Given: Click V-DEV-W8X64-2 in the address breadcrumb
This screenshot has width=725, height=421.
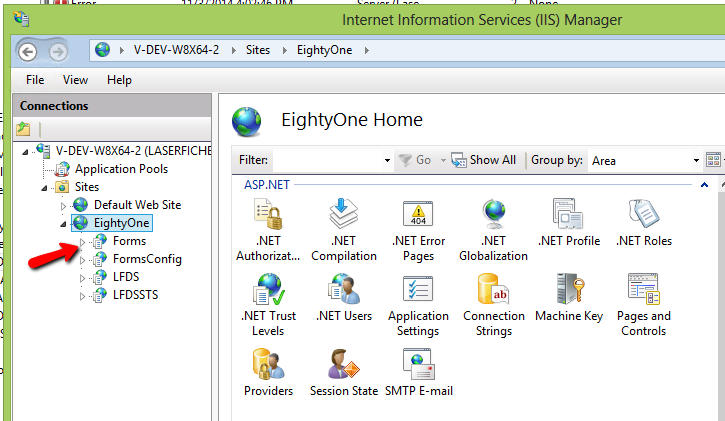Looking at the screenshot, I should click(176, 50).
